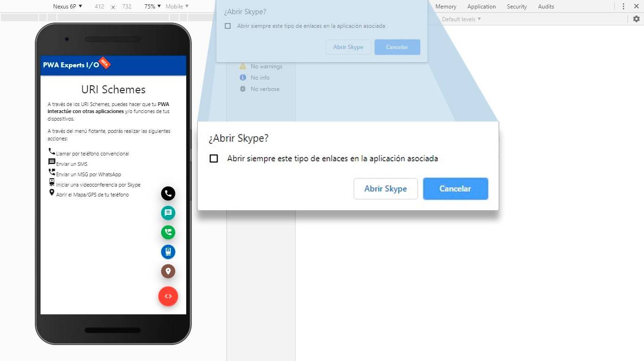Image resolution: width=644 pixels, height=361 pixels.
Task: Open the Default levels dropdown
Action: 461,19
